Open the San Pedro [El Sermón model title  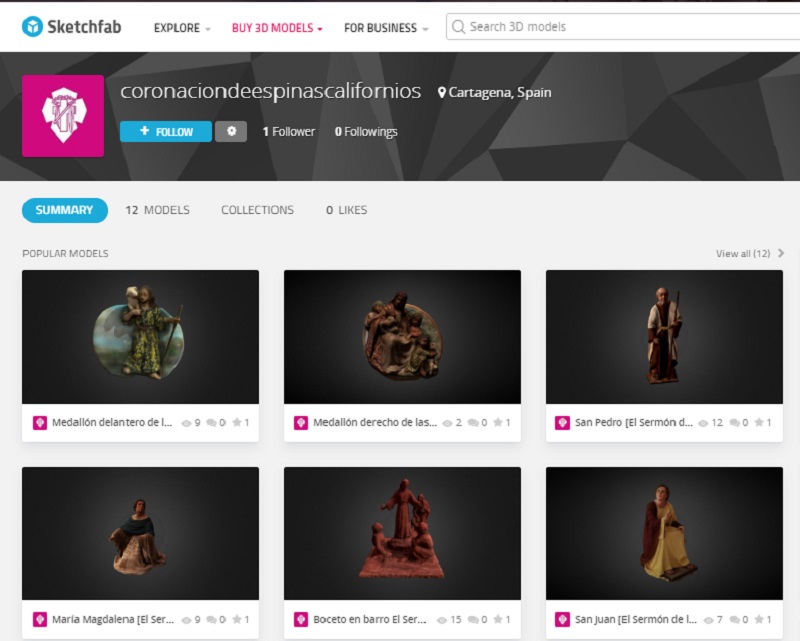click(634, 423)
